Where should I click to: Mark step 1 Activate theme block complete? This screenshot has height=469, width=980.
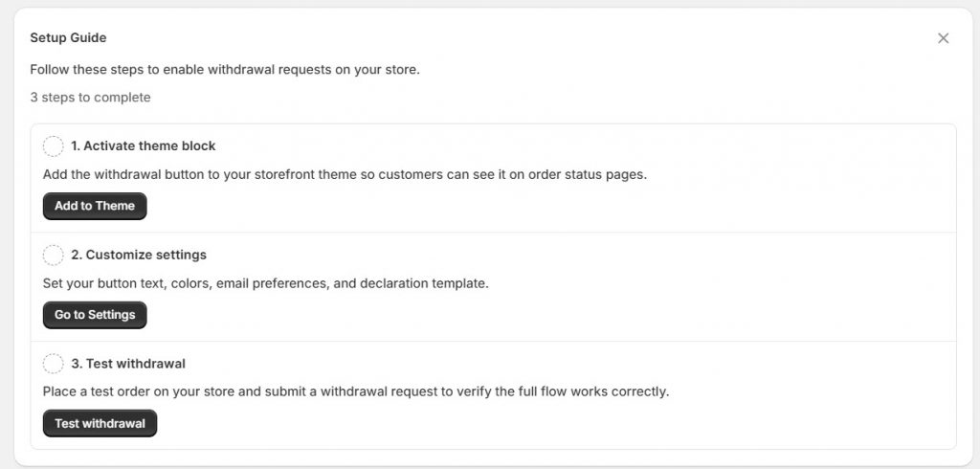tap(54, 146)
